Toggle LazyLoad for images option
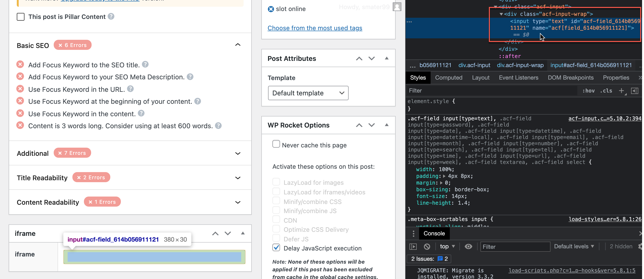This screenshot has width=644, height=279. point(276,182)
